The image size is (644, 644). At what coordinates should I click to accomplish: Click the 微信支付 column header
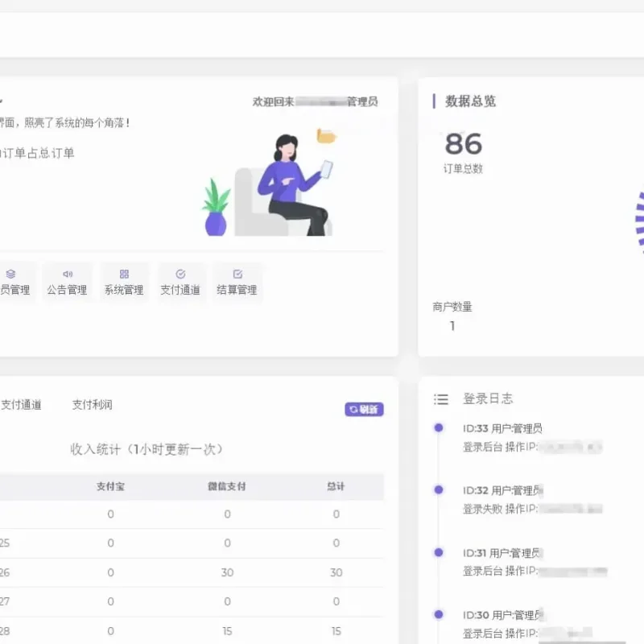227,486
